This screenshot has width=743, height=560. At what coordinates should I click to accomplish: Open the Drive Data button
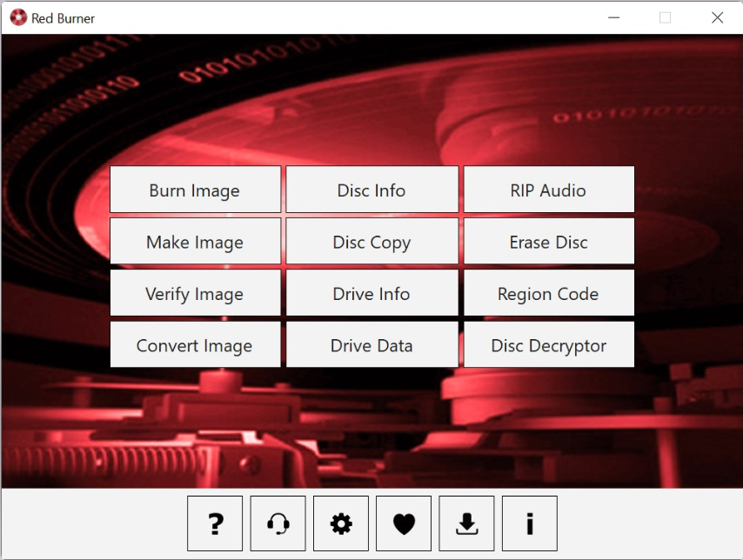[371, 345]
